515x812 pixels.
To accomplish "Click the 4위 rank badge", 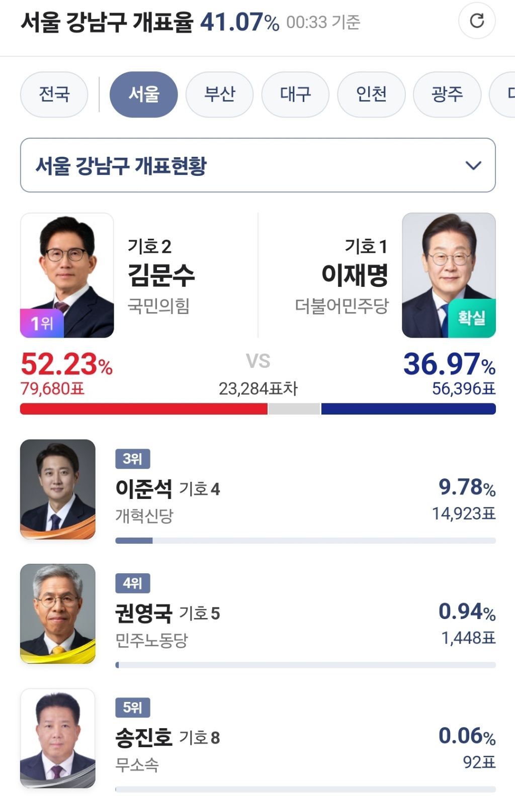I will (133, 583).
